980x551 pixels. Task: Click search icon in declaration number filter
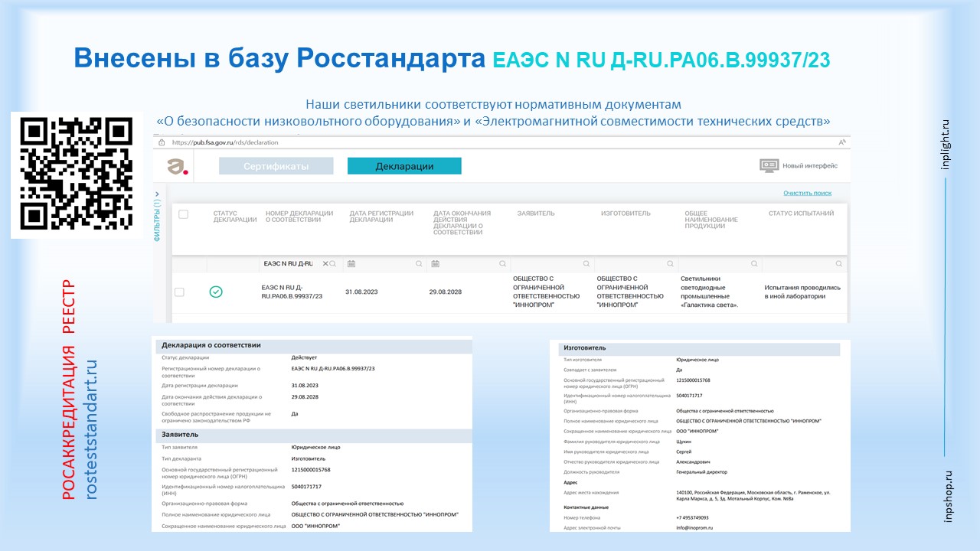[335, 263]
